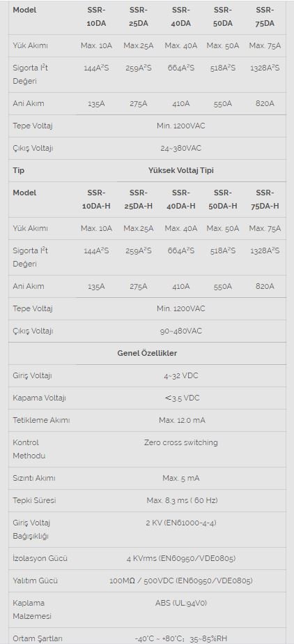
Task: Click the Max. 8.3 ms ( 60 Hz) value
Action: pyautogui.click(x=182, y=501)
